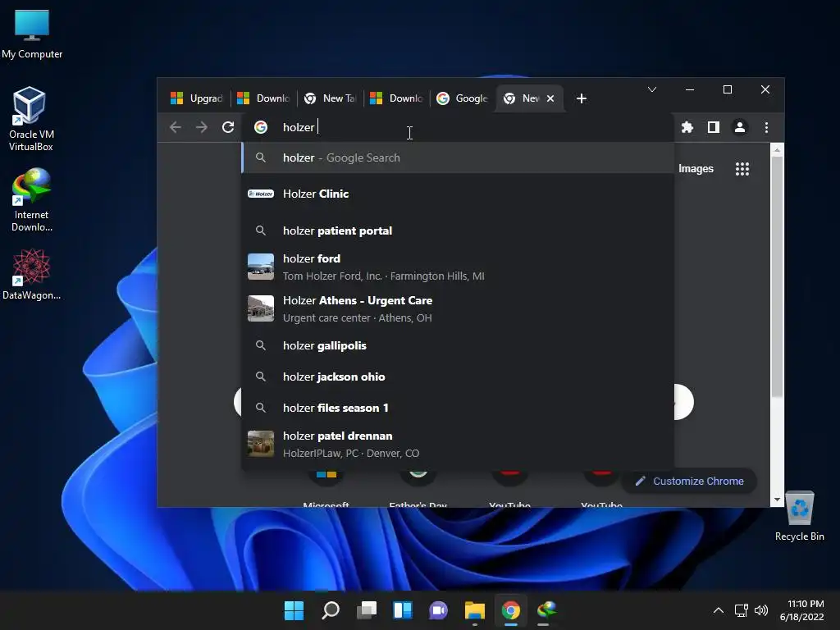The width and height of the screenshot is (840, 630).
Task: Click the holzer ford thumbnail image
Action: pos(260,267)
